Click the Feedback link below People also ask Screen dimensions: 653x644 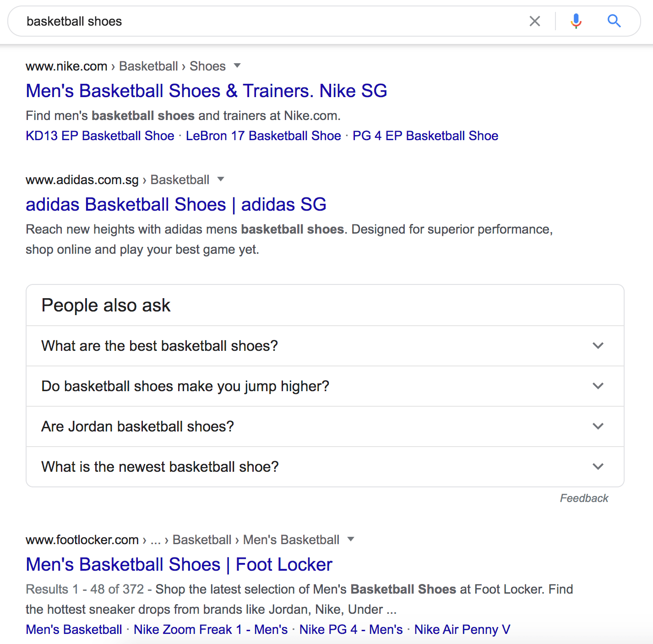(x=584, y=498)
